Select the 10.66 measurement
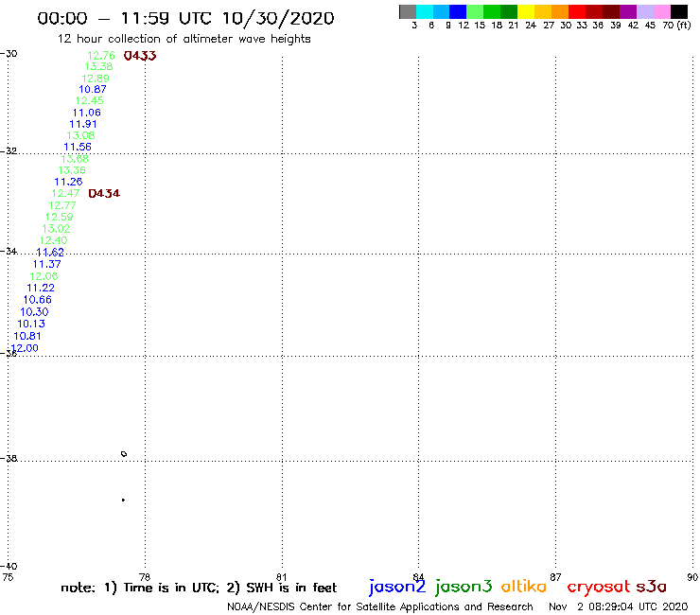The height and width of the screenshot is (615, 700). 38,300
